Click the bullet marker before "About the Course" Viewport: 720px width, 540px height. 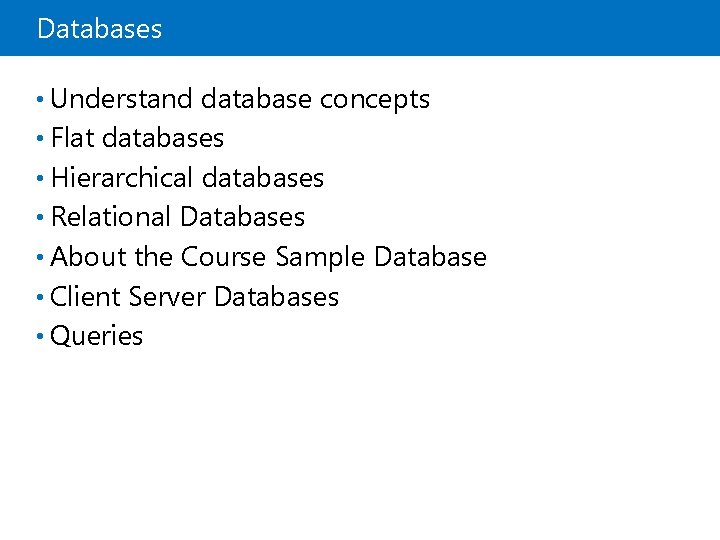click(38, 258)
